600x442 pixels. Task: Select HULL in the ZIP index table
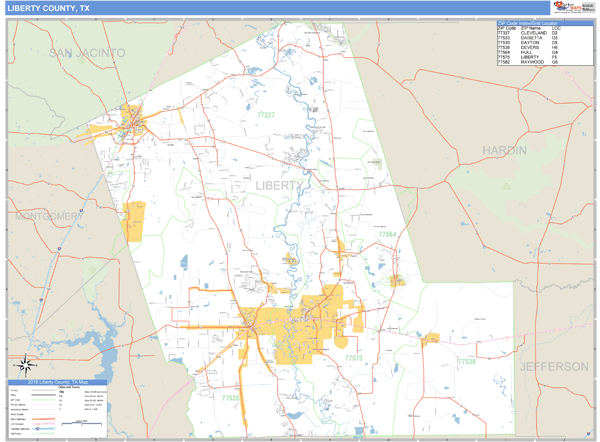(x=527, y=52)
